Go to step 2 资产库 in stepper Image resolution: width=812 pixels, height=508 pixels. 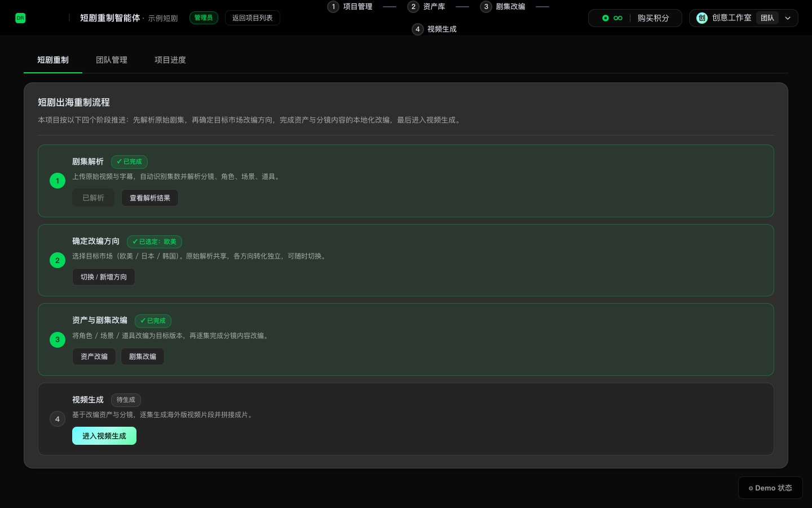pyautogui.click(x=426, y=7)
